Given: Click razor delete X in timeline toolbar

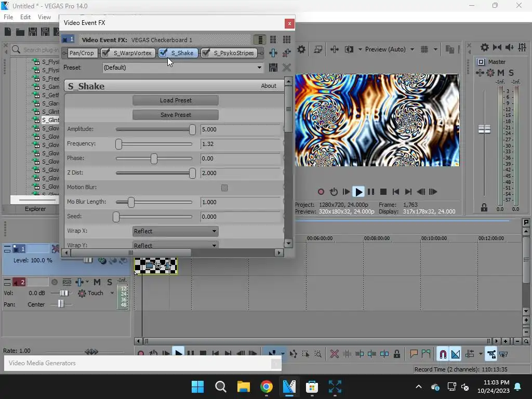Looking at the screenshot, I should [x=334, y=354].
